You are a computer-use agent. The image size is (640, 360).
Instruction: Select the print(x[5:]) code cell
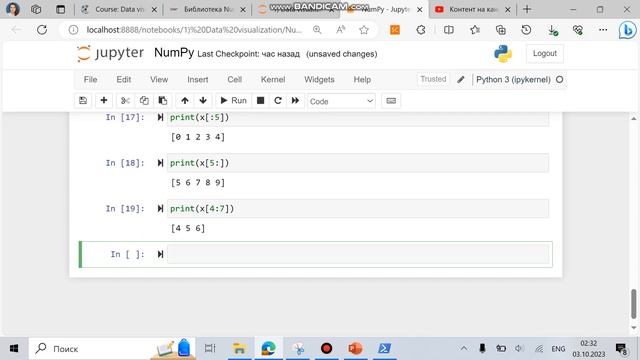(358, 163)
